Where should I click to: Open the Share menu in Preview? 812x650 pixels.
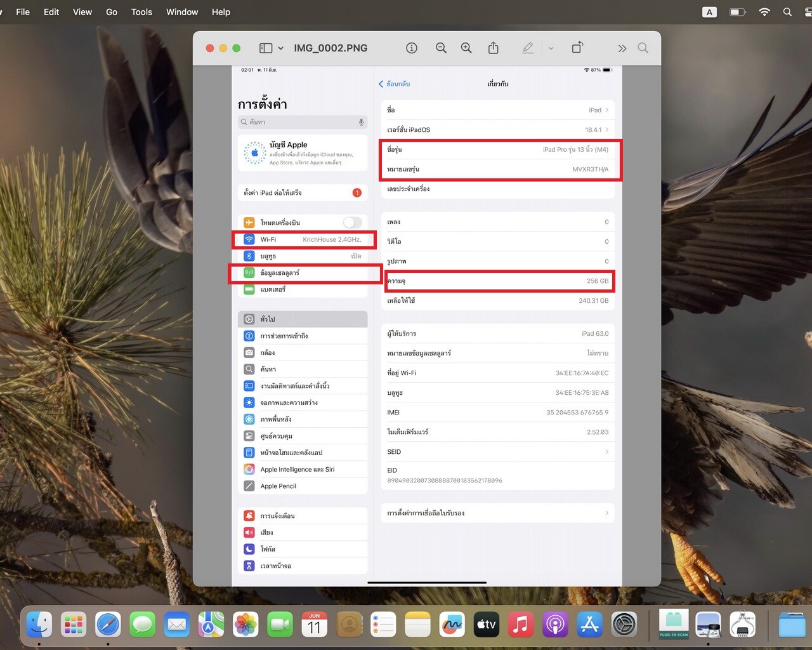[x=494, y=48]
